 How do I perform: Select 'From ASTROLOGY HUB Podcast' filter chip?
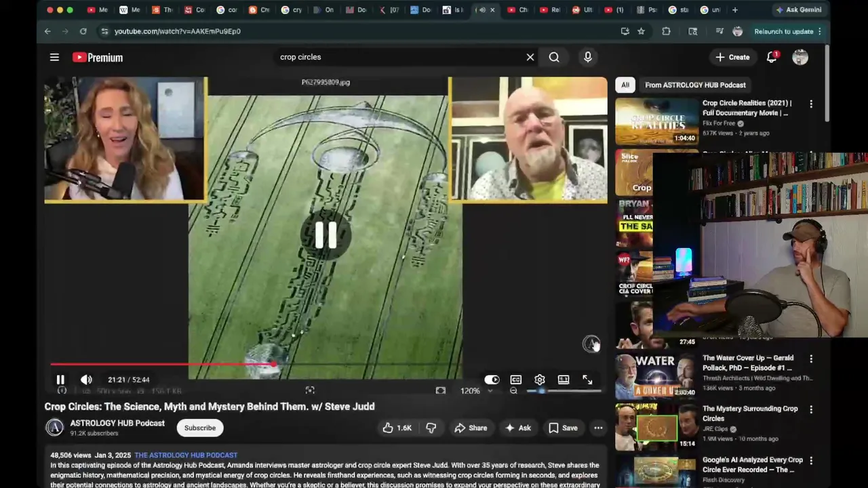tap(695, 85)
